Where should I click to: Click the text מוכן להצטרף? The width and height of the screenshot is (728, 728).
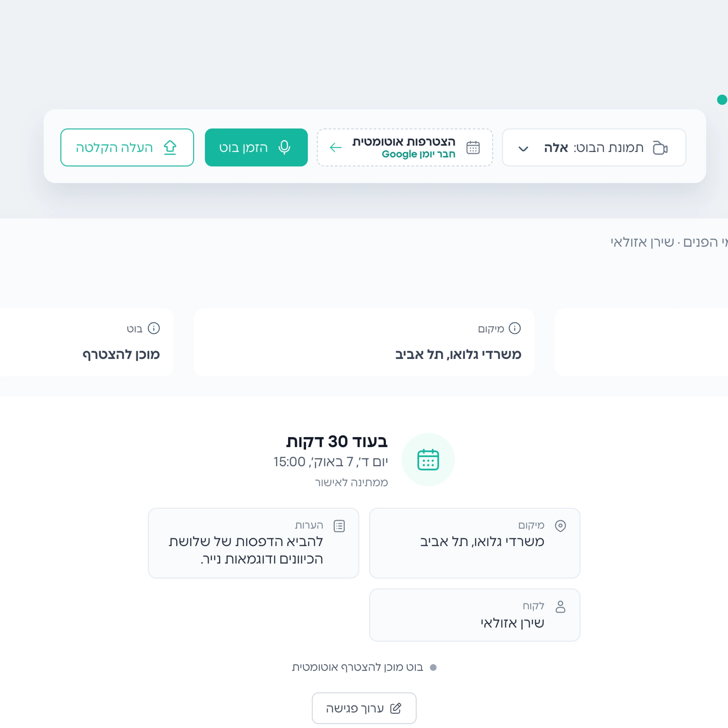pos(121,354)
